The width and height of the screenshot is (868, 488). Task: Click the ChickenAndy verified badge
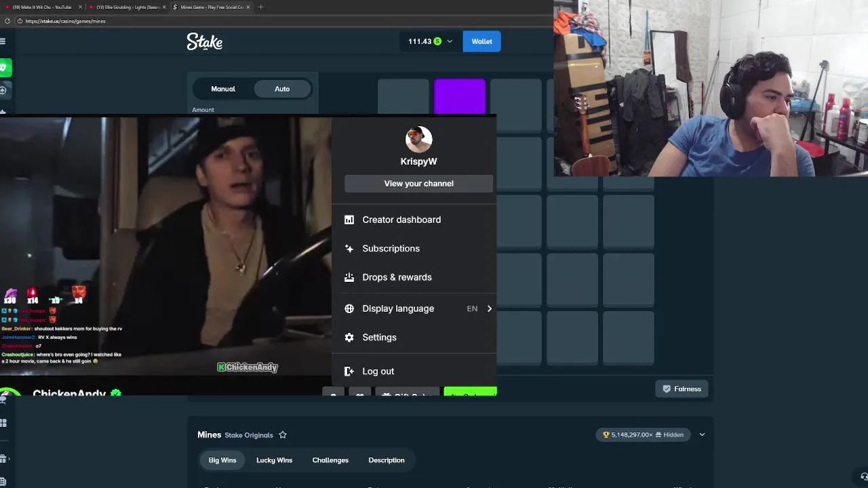(x=116, y=392)
